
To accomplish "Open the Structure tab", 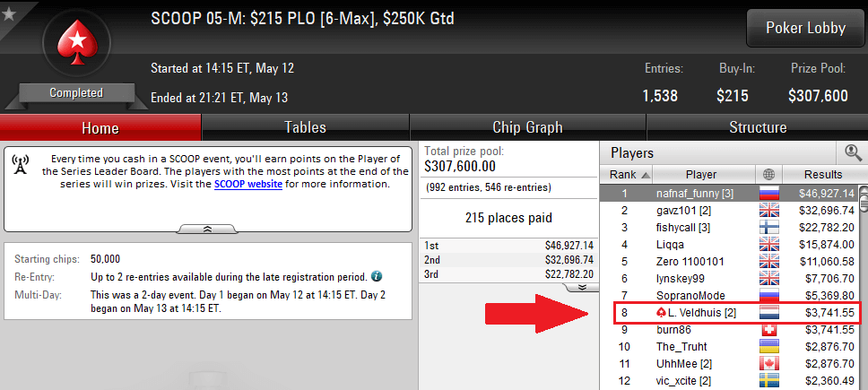I will 758,127.
